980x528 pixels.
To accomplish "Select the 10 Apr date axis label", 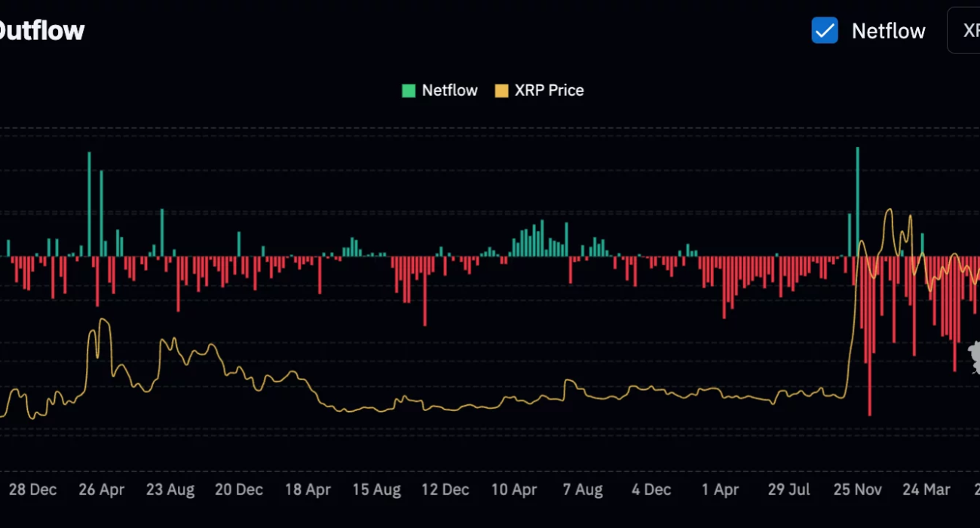I will pos(514,490).
